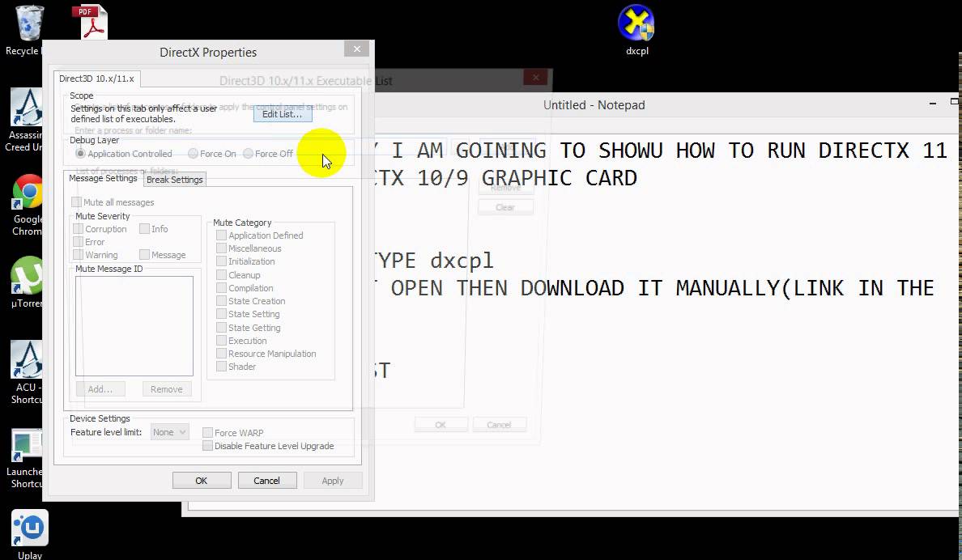Open Launcher Shortcut desktop icon
Image resolution: width=962 pixels, height=560 pixels.
click(24, 458)
